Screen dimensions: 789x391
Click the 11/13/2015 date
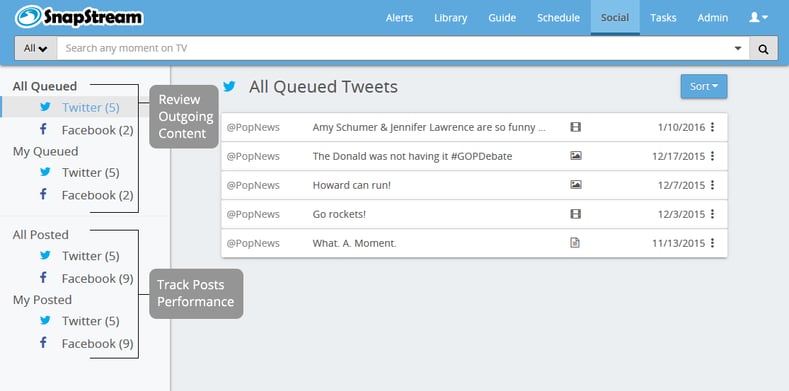pos(678,243)
